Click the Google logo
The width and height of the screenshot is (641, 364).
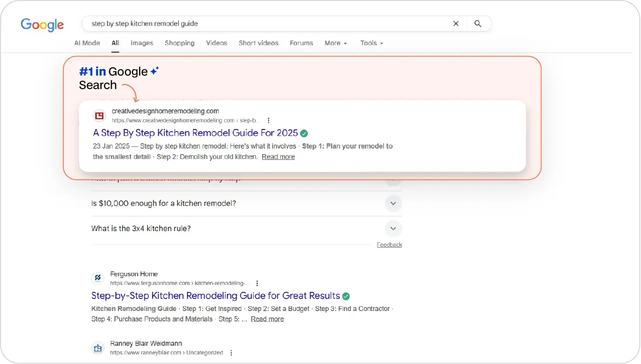point(42,25)
